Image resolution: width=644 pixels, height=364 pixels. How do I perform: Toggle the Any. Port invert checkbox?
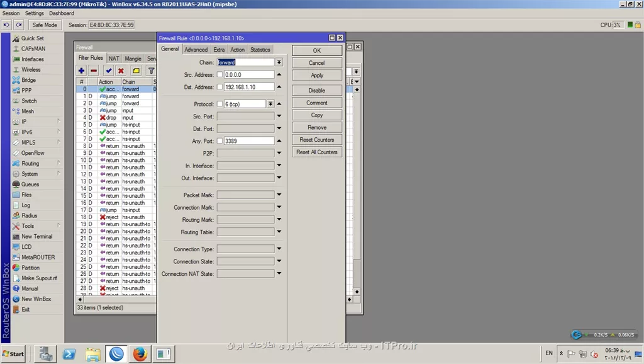click(x=219, y=141)
